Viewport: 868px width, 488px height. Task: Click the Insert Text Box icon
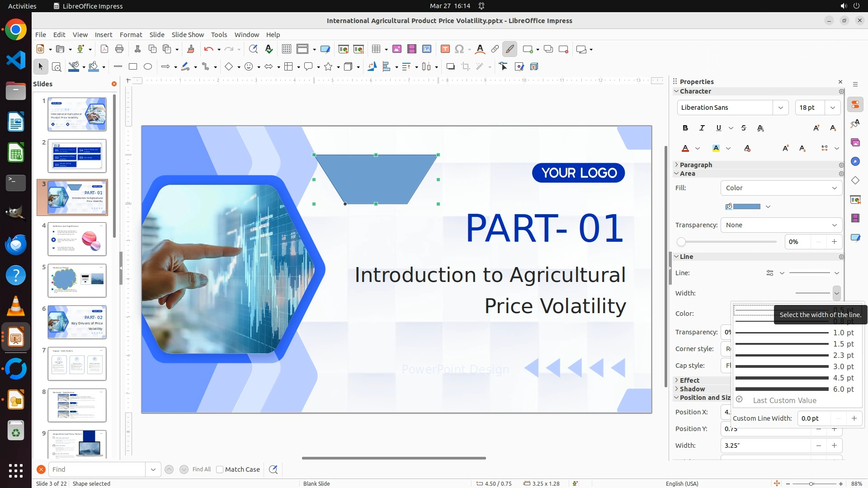point(445,49)
